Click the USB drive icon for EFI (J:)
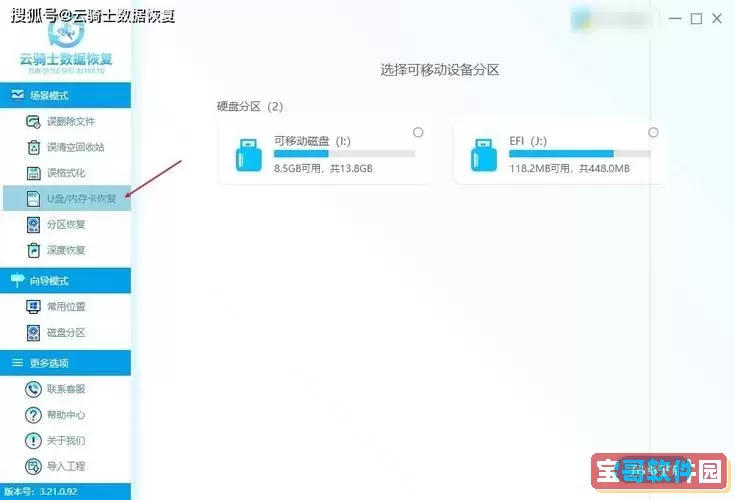The image size is (735, 500). (x=484, y=155)
